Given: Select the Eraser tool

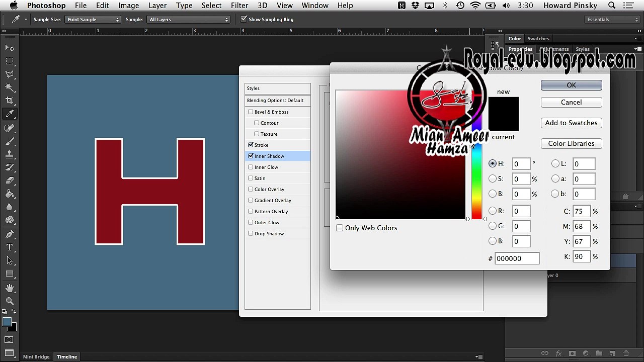Looking at the screenshot, I should 10,180.
